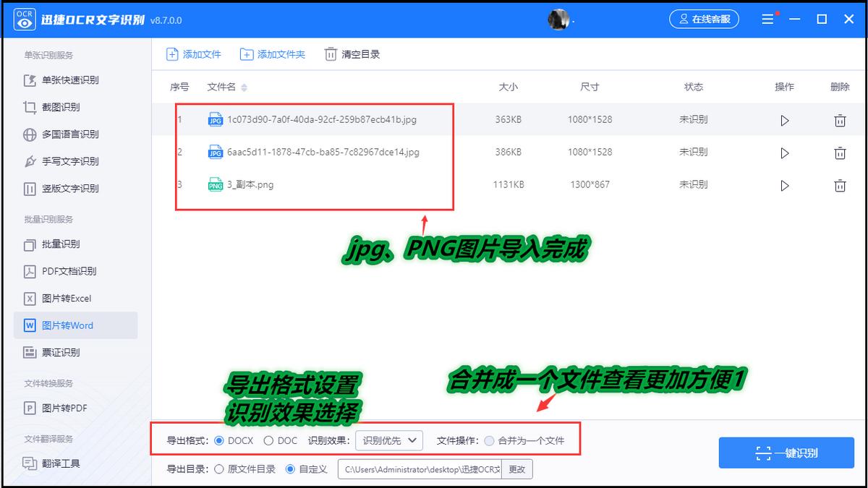
Task: Choose 原文件目录 as export directory
Action: (221, 468)
